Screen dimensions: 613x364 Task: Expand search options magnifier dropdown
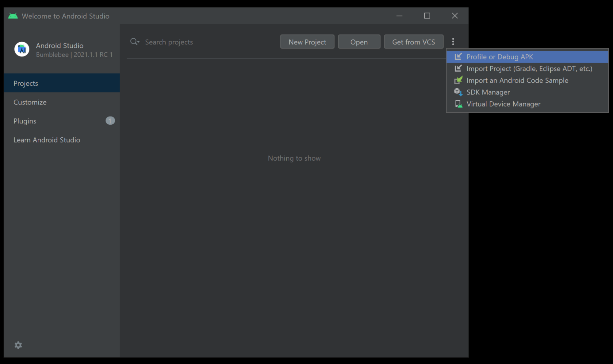tap(135, 42)
